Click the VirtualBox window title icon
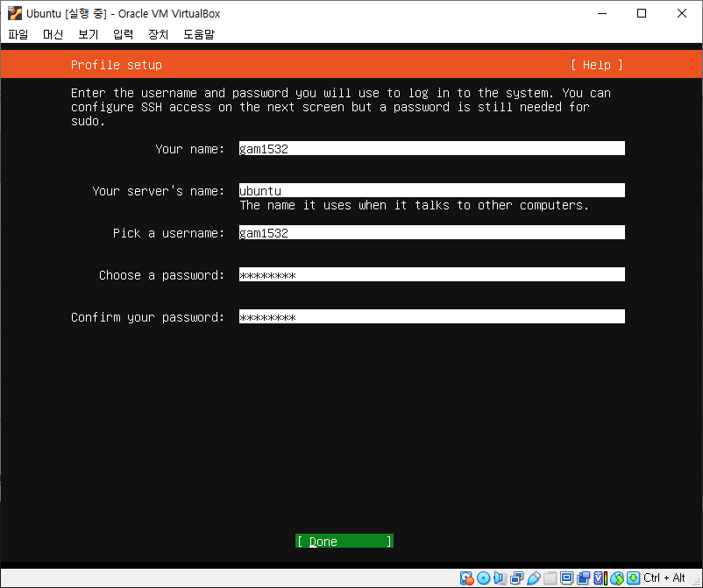This screenshot has width=703, height=588. pos(14,13)
